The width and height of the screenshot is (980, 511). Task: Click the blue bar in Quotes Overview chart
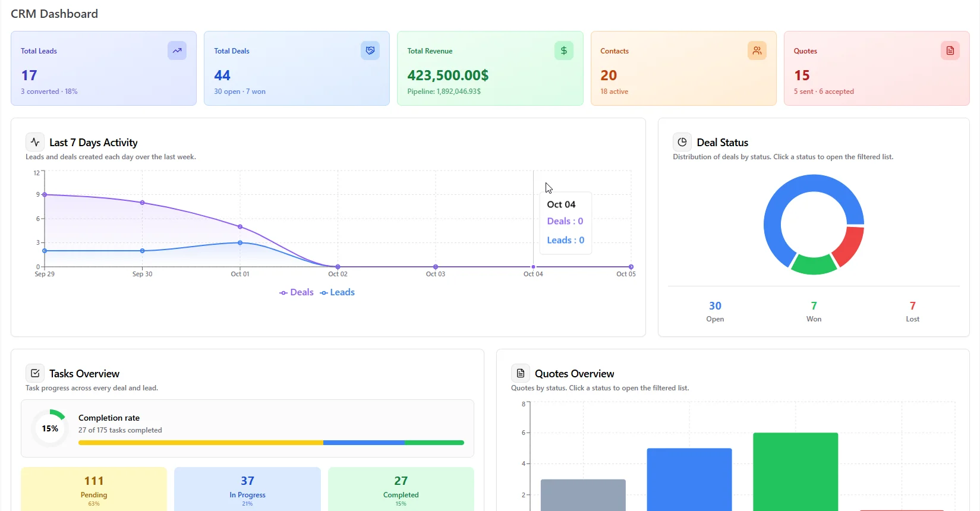689,480
